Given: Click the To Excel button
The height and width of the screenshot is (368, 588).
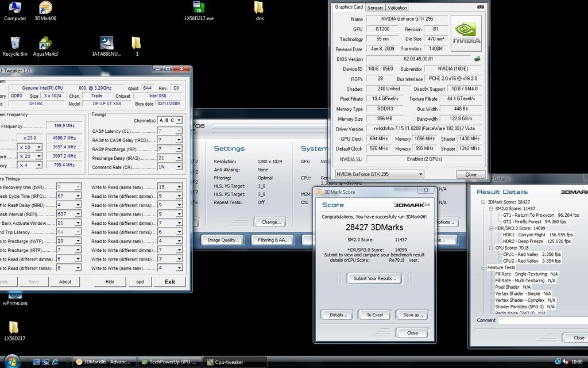Looking at the screenshot, I should pyautogui.click(x=374, y=315).
